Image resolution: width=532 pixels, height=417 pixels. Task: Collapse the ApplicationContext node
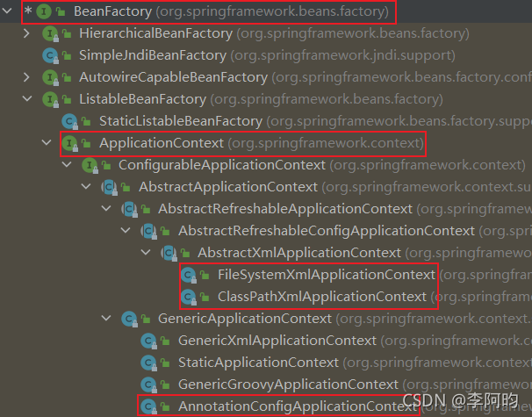coord(47,142)
